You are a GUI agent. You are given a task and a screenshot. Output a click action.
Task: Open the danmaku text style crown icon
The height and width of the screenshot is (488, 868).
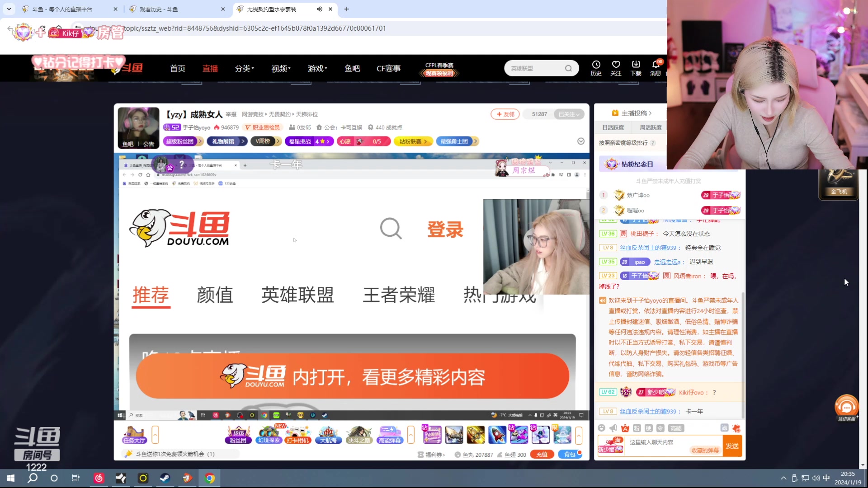[625, 428]
